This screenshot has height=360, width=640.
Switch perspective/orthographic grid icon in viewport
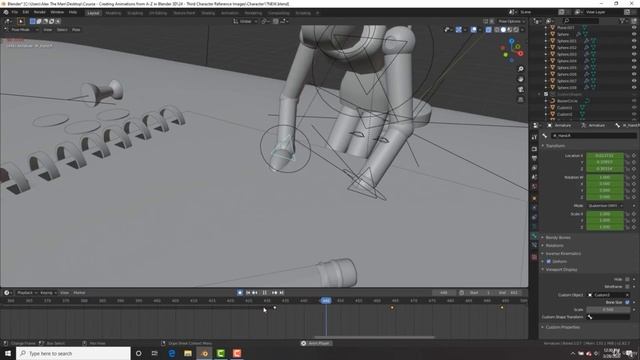[x=520, y=100]
